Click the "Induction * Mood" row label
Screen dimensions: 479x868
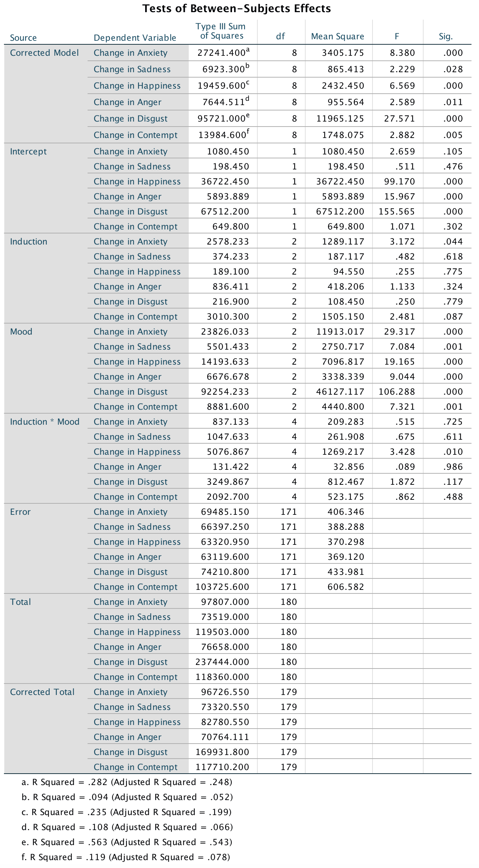coord(45,422)
